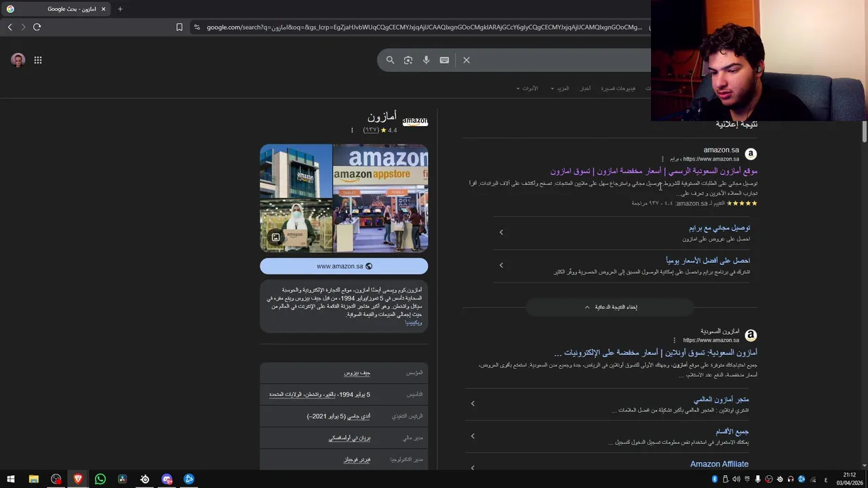Viewport: 868px width, 488px height.
Task: Clear the search box with the X
Action: pos(467,60)
